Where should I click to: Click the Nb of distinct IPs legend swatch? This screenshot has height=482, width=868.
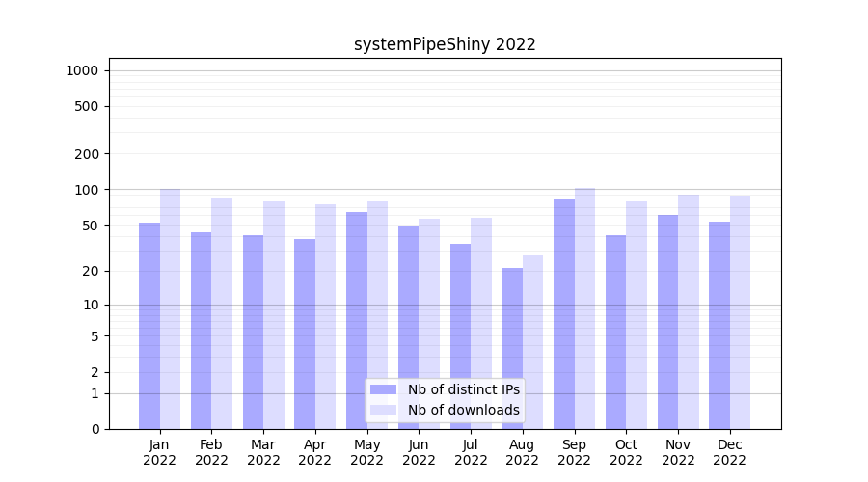click(383, 389)
